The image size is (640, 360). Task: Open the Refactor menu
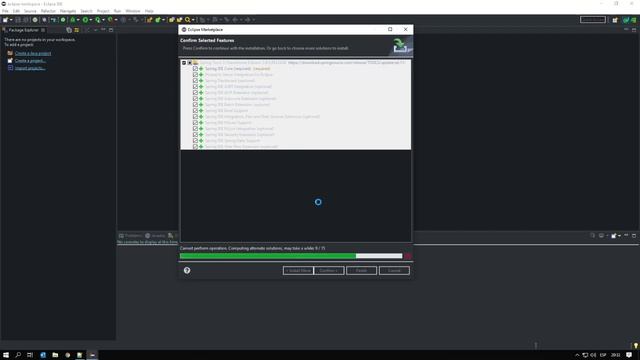[48, 11]
